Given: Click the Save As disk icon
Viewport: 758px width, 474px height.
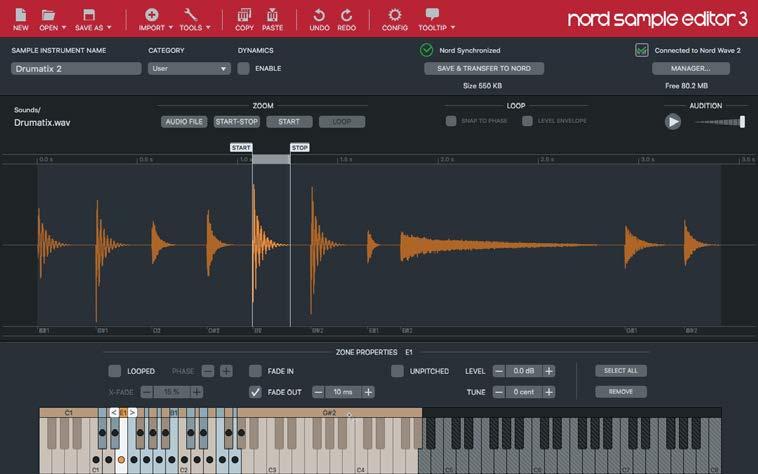Looking at the screenshot, I should tap(88, 15).
